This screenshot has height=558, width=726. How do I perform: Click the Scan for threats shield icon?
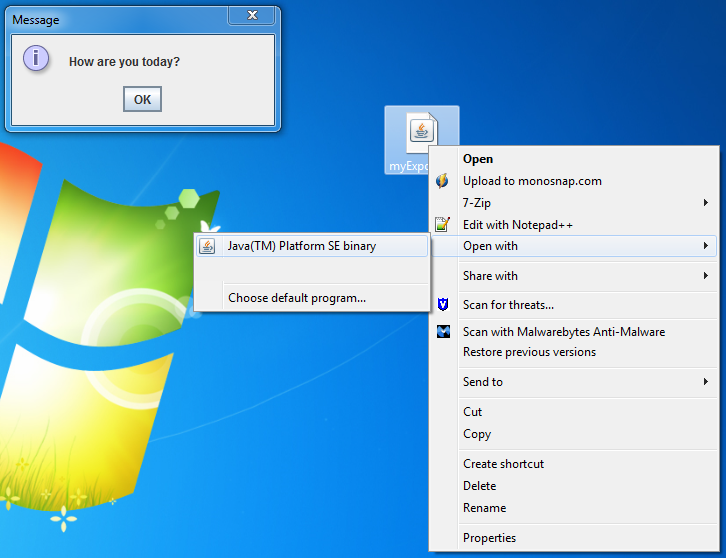pos(443,304)
